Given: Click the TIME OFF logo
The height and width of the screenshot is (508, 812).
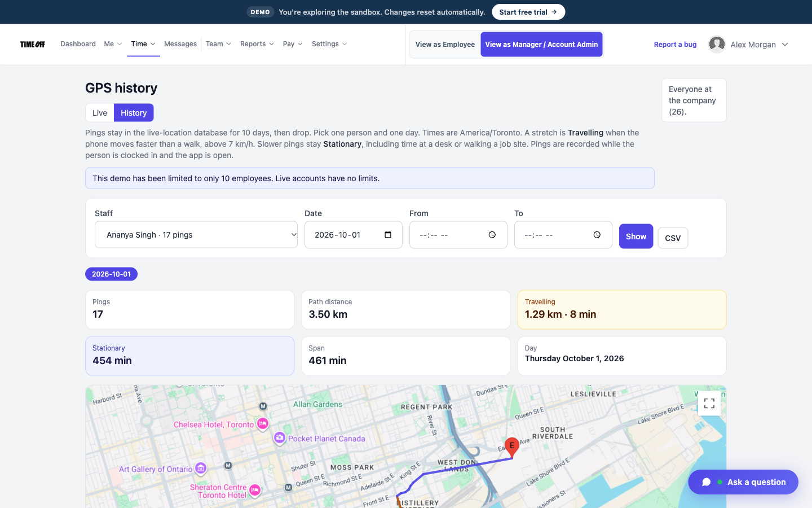Looking at the screenshot, I should pyautogui.click(x=33, y=44).
